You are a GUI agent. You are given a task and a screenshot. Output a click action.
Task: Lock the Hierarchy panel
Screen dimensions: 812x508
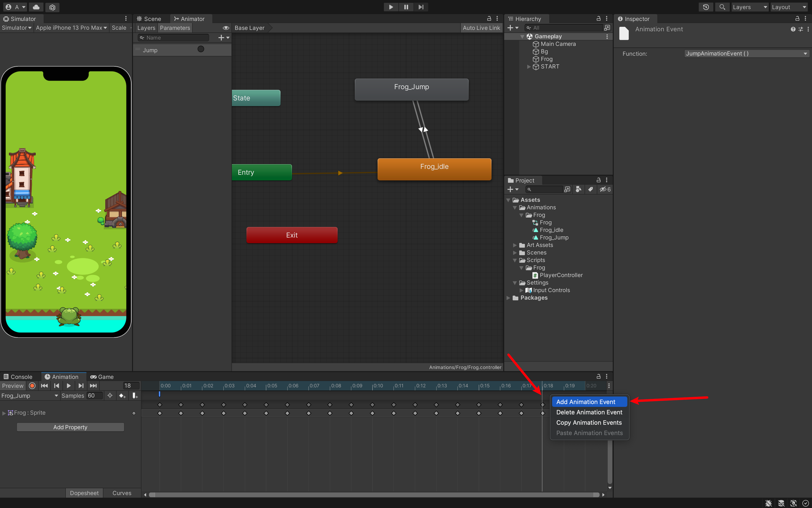click(x=598, y=19)
